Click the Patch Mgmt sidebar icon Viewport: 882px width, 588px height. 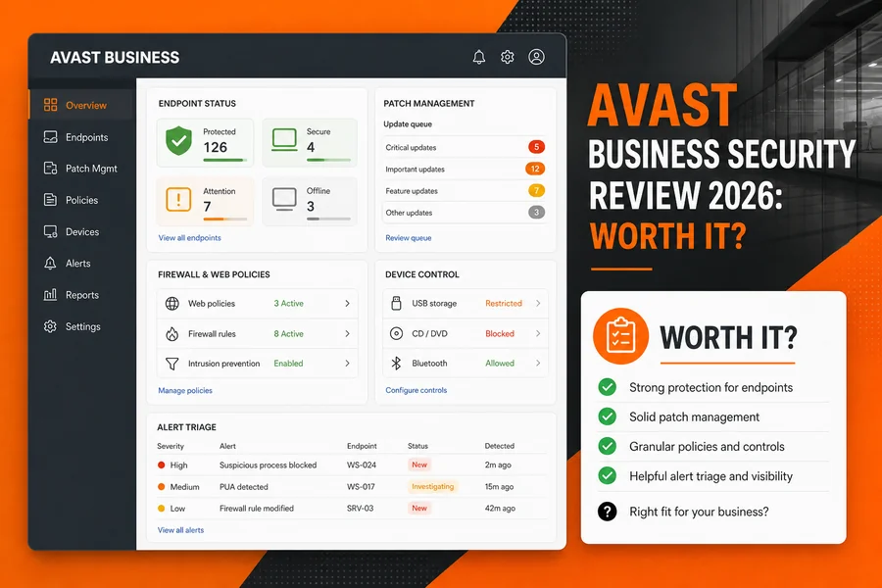click(51, 169)
